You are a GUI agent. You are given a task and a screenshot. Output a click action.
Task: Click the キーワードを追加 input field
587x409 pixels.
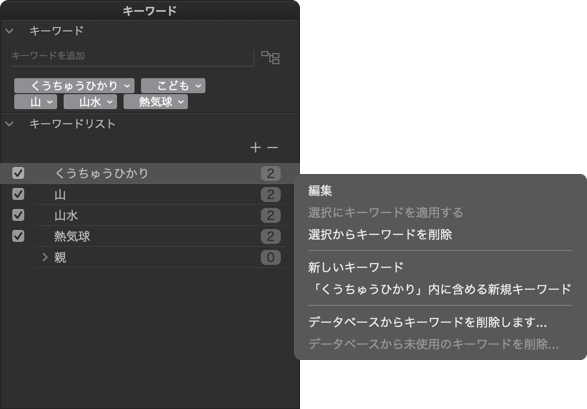pos(132,57)
